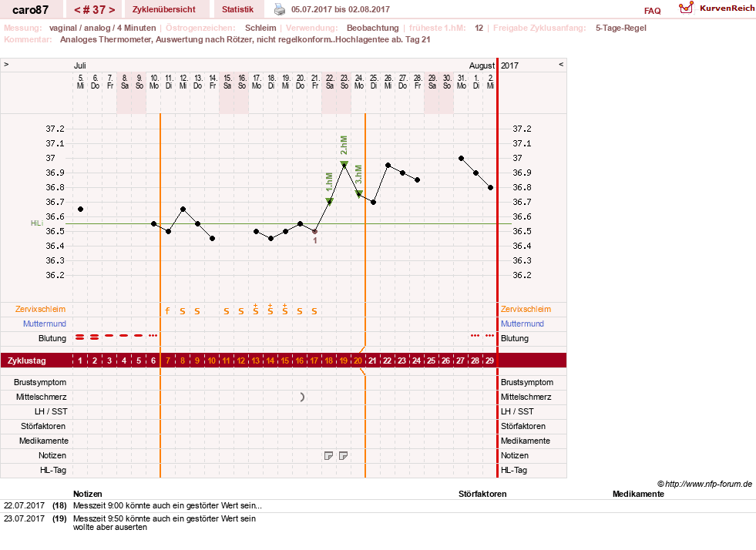
Task: Click the 1.hM temperature marker
Action: click(x=329, y=200)
